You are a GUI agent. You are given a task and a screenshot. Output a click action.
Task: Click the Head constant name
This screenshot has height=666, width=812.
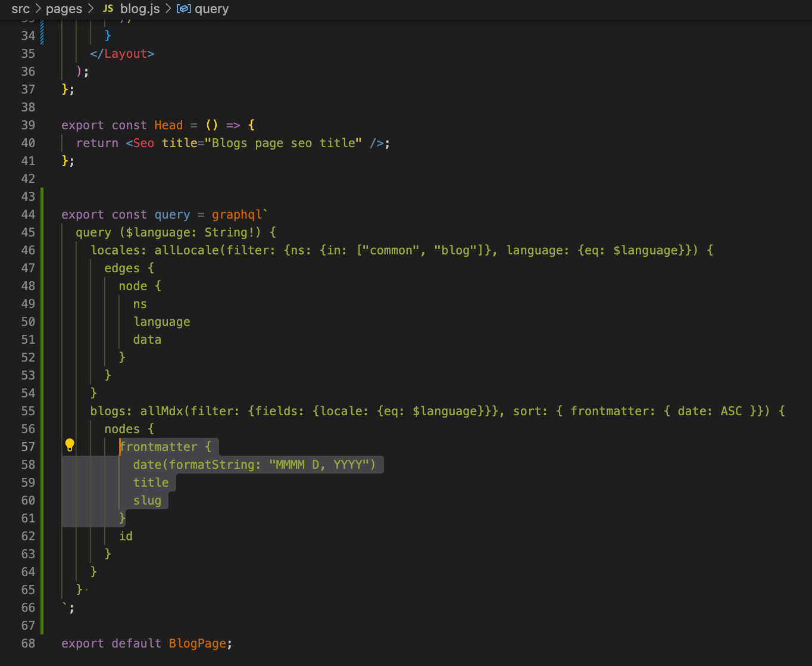[168, 125]
